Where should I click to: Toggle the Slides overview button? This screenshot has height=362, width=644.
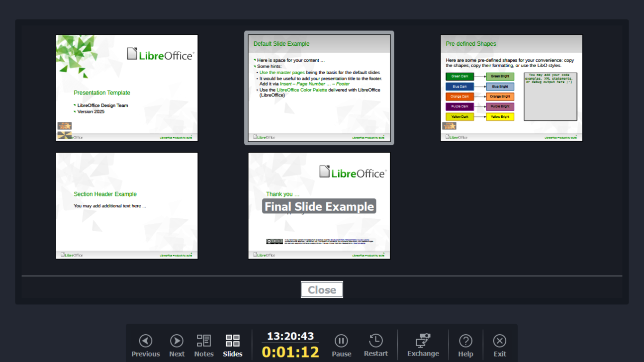tap(232, 346)
